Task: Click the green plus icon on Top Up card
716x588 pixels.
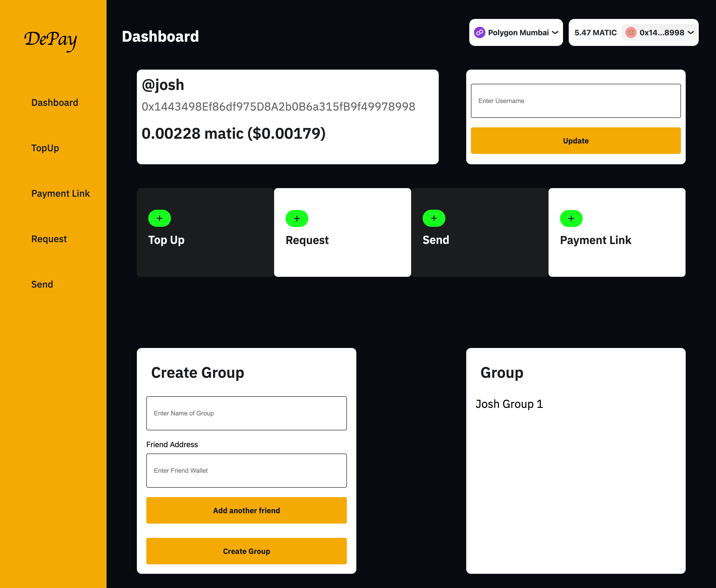Action: [160, 218]
